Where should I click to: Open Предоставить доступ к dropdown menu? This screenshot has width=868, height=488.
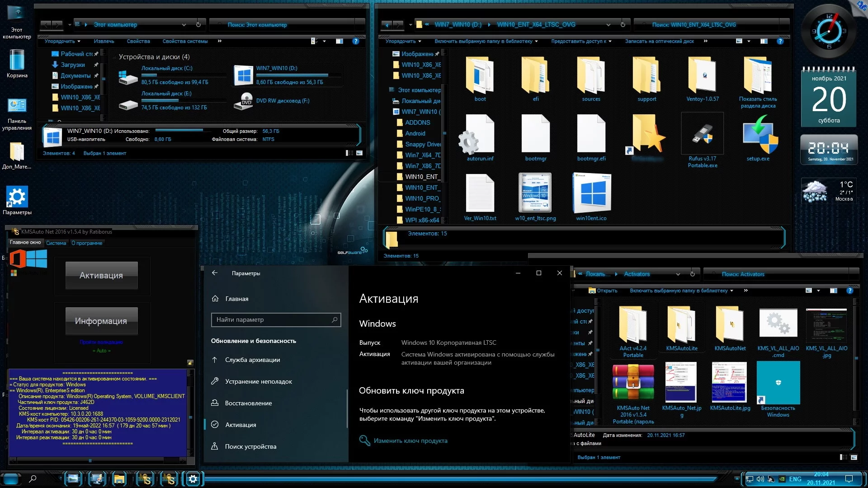point(581,41)
